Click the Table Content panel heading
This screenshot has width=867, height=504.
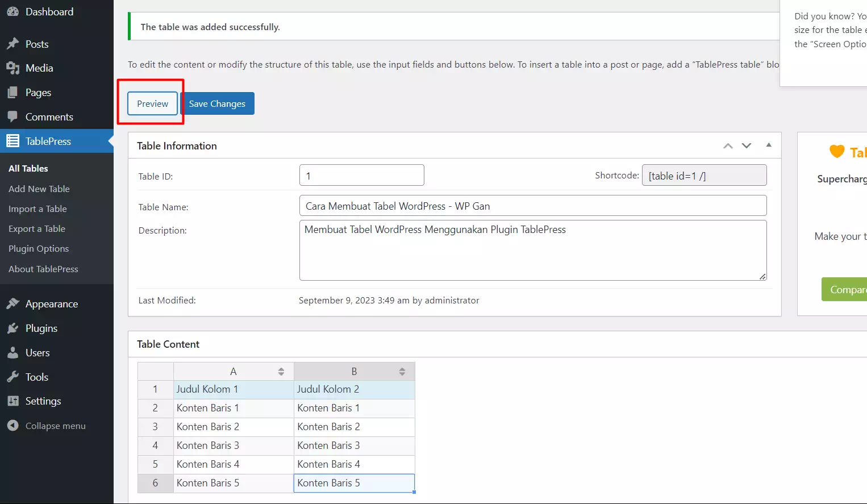coord(168,344)
